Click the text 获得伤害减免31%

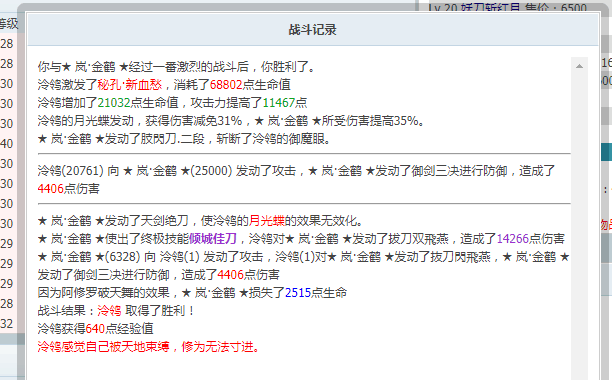point(194,121)
